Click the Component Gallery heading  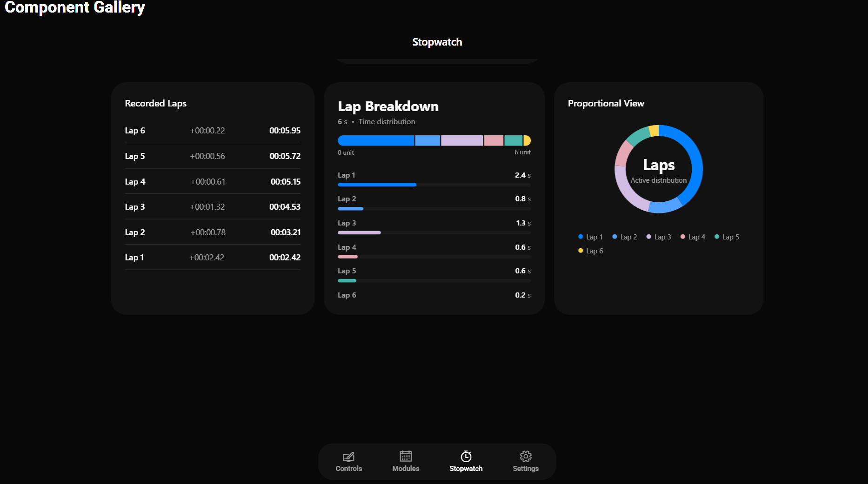(74, 7)
